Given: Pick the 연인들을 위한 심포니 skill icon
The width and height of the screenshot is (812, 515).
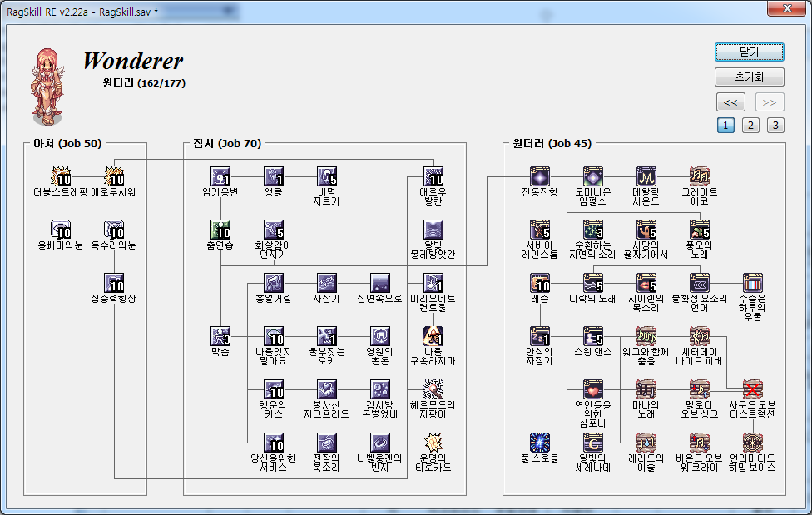Looking at the screenshot, I should [593, 389].
